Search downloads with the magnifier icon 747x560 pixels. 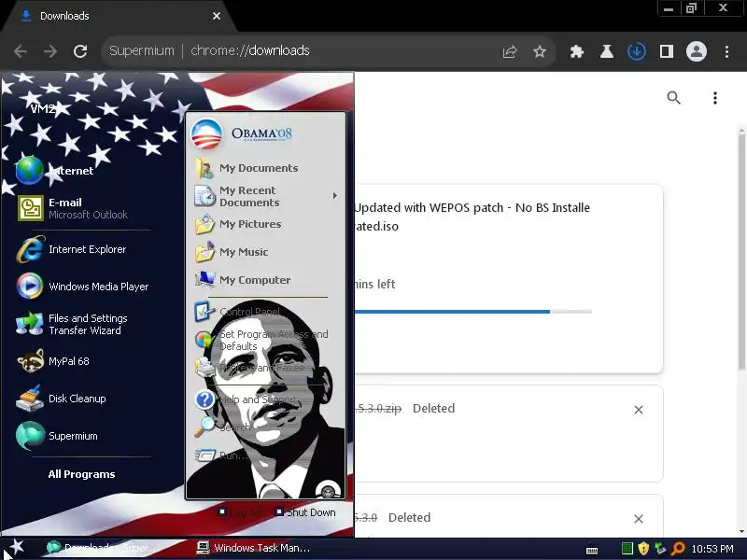(673, 98)
